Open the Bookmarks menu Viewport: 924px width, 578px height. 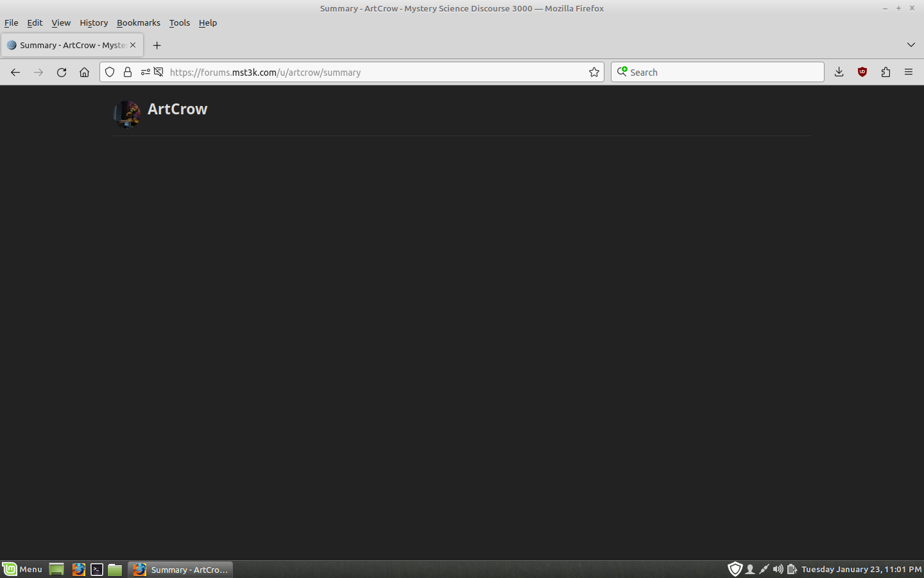pyautogui.click(x=139, y=22)
